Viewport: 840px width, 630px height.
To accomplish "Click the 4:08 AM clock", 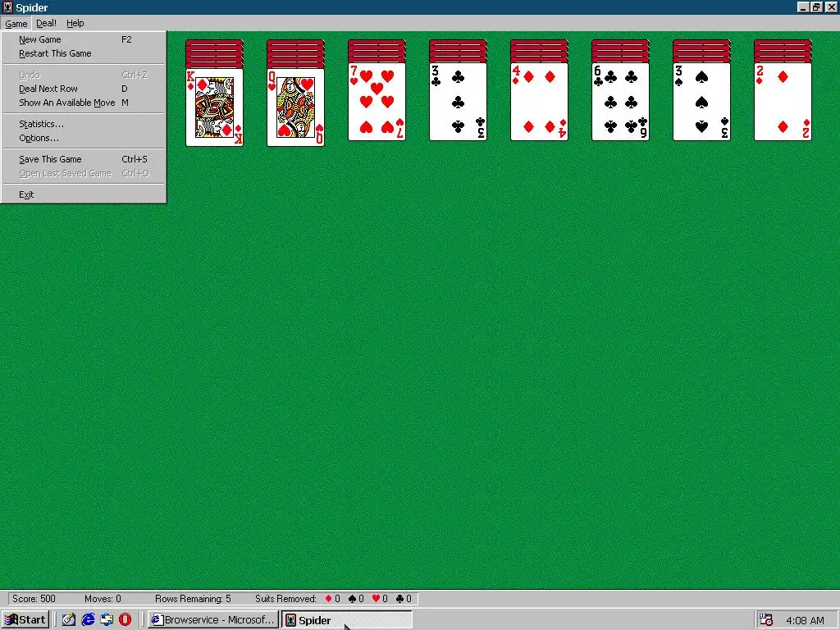I will 805,620.
